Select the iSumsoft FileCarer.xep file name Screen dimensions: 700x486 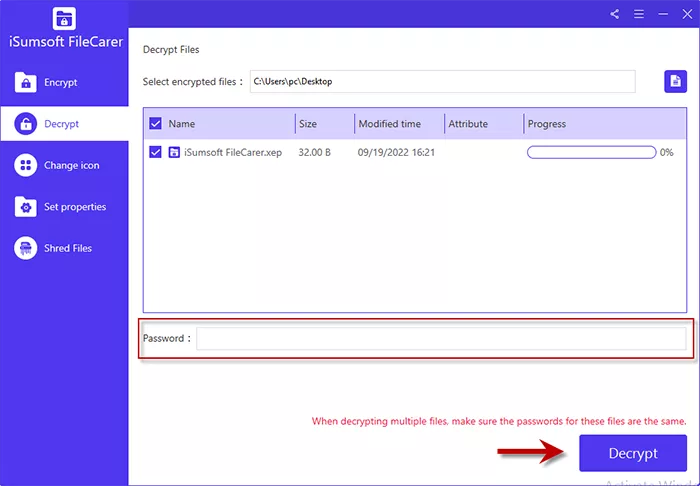click(x=233, y=153)
